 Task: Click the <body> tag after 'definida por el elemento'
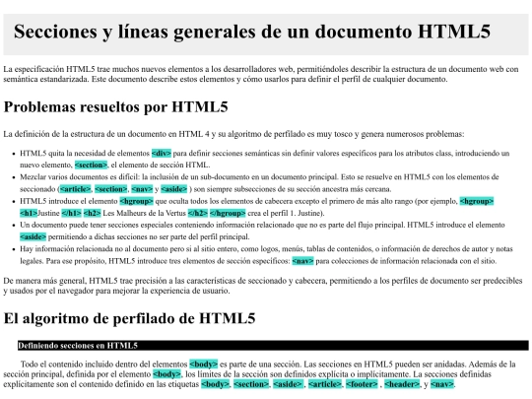pos(166,374)
